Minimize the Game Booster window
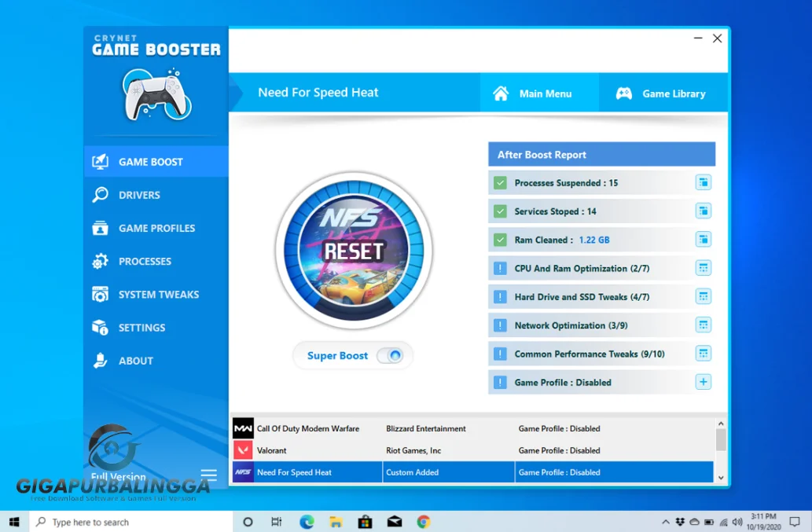 (698, 39)
